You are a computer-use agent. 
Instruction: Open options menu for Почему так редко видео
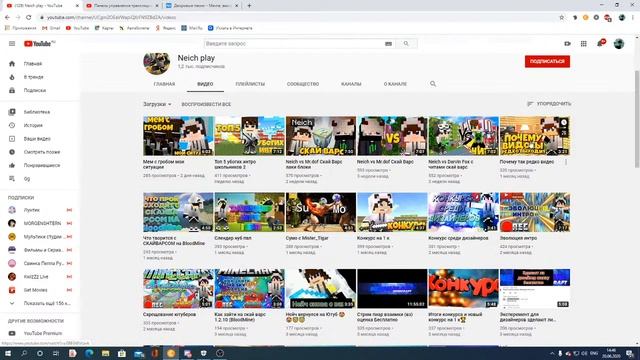566,162
